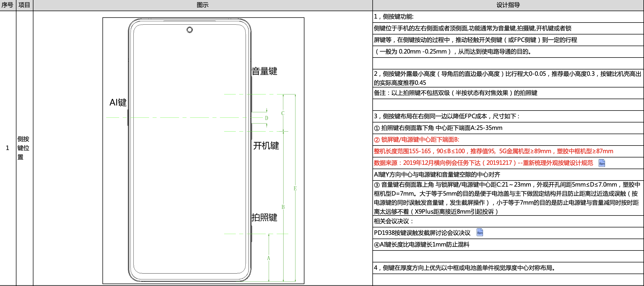Viewport: 644px width, 286px height.
Task: Select the row '3，侧按键布局在右侧同一边'
Action: (508, 116)
